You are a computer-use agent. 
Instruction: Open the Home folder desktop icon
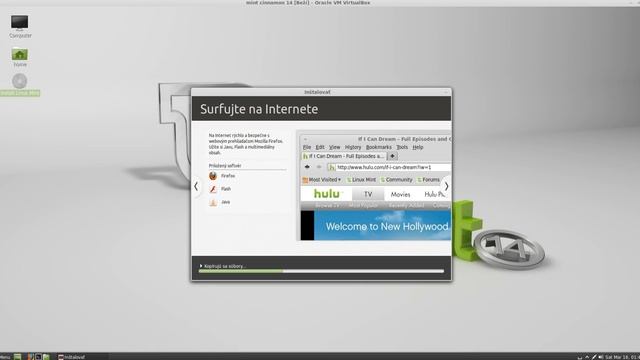20,57
